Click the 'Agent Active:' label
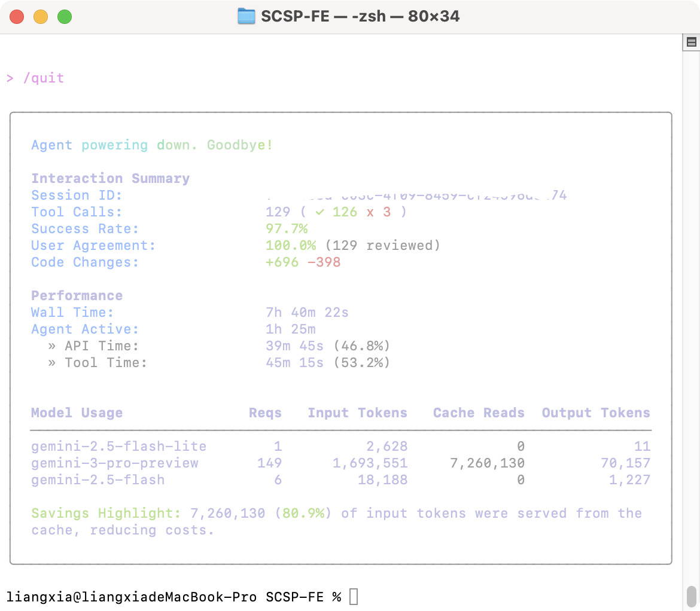Screen dimensions: 700x611 pyautogui.click(x=85, y=329)
